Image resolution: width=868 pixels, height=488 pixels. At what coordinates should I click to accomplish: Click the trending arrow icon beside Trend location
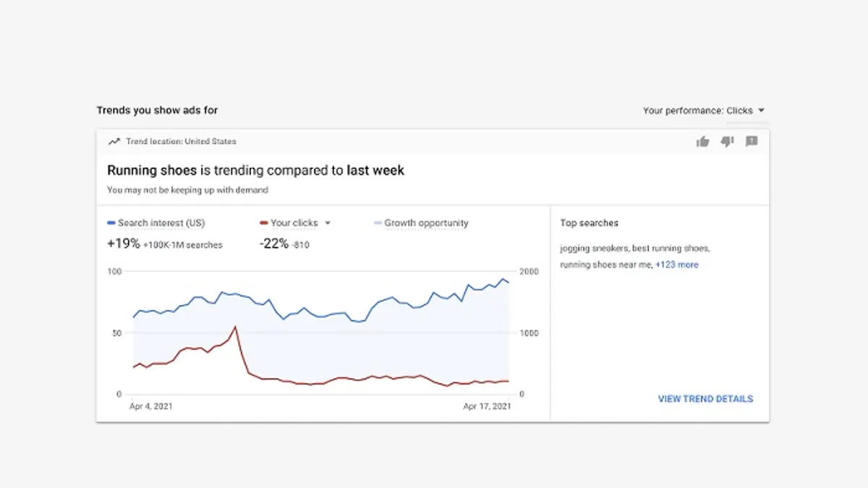[114, 142]
